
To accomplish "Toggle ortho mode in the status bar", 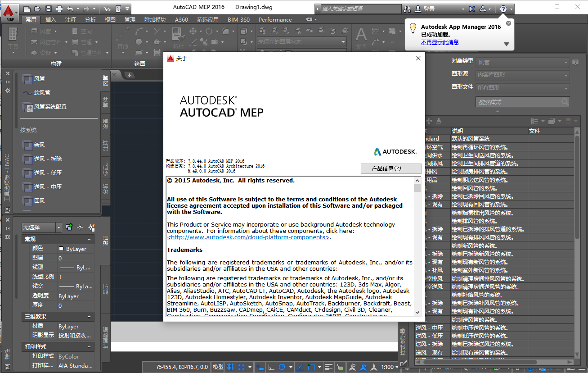I will point(270,367).
